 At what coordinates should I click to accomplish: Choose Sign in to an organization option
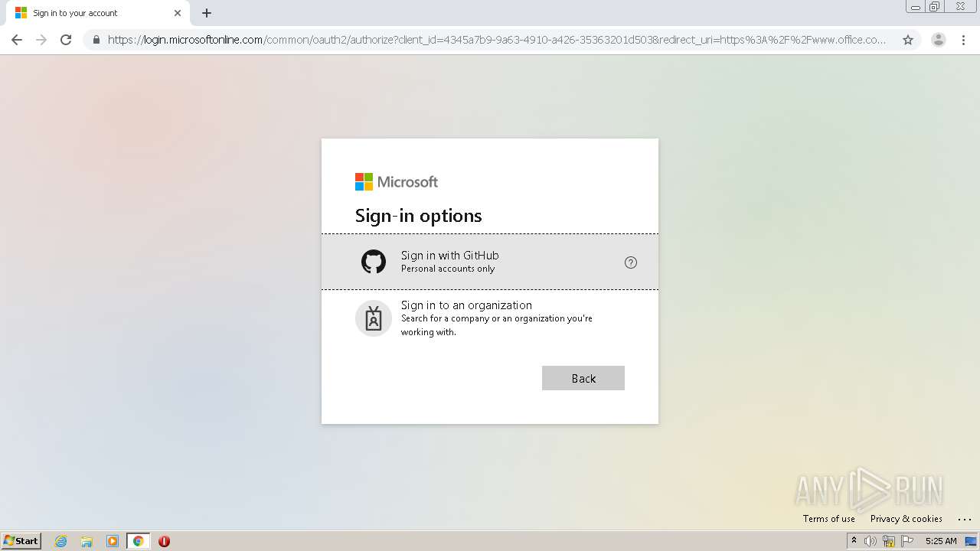pyautogui.click(x=490, y=318)
